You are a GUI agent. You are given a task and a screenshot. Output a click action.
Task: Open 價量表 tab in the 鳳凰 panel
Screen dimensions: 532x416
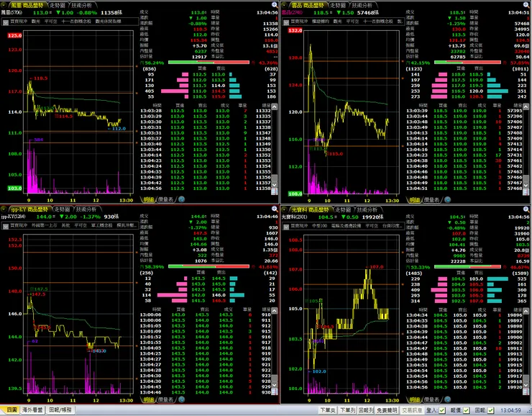coord(165,199)
